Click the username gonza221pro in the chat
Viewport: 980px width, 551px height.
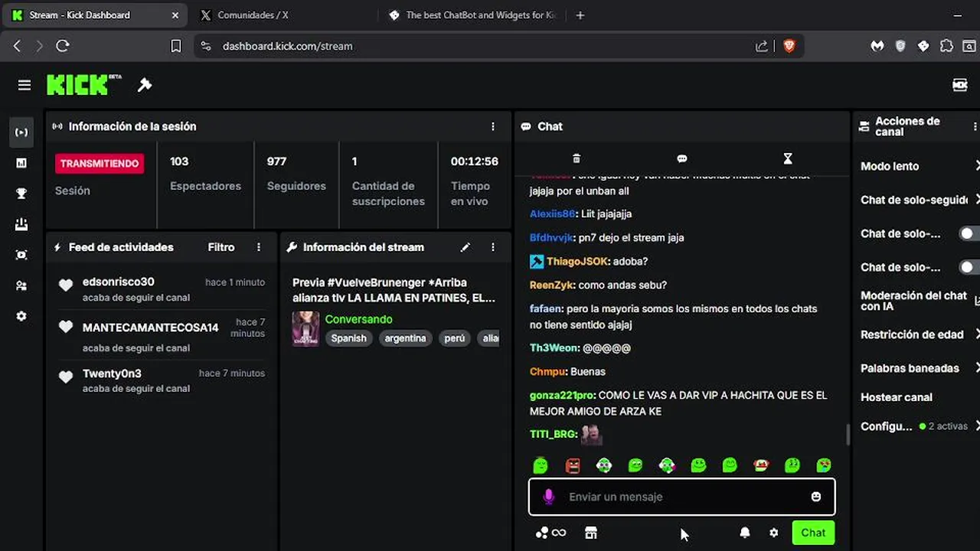click(562, 395)
